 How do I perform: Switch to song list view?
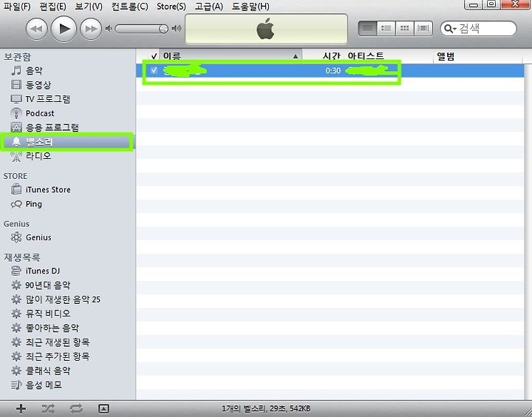[367, 29]
